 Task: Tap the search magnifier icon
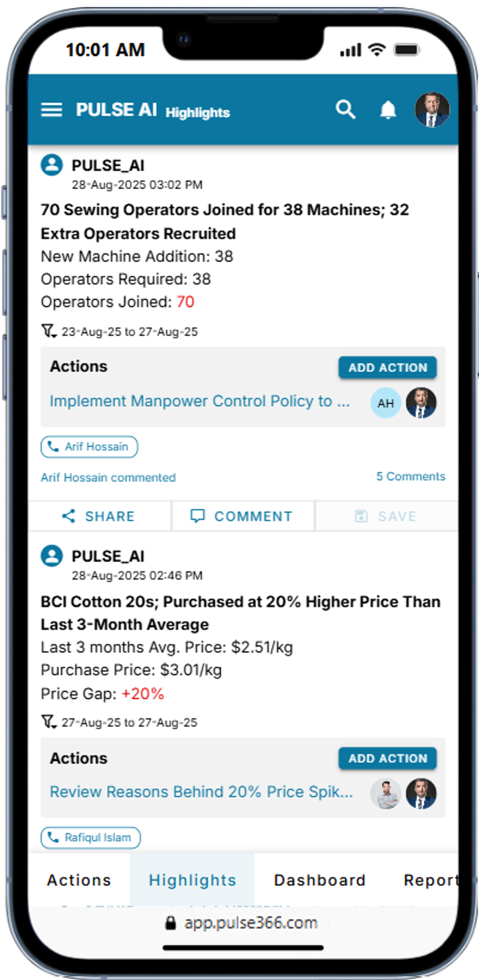345,109
